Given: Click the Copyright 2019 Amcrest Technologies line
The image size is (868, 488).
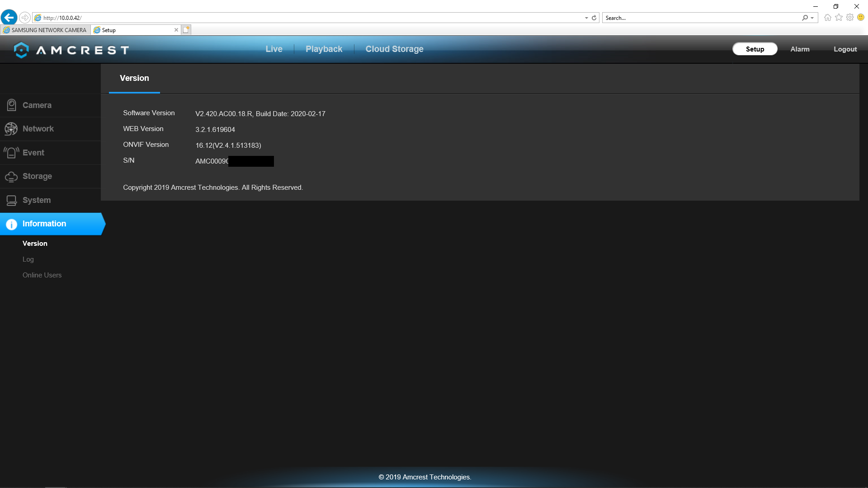Looking at the screenshot, I should coord(213,188).
